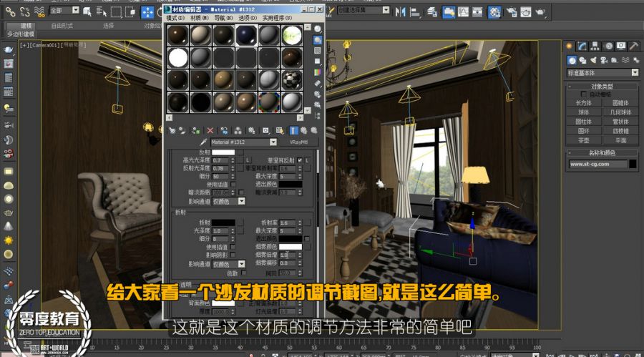
Task: Open 标准基本体 dropdown
Action: pyautogui.click(x=635, y=73)
